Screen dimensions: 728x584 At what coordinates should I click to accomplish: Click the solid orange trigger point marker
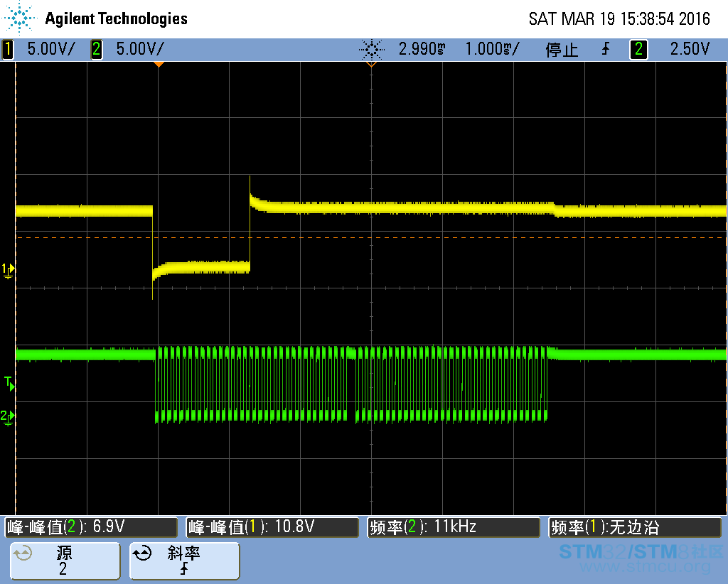(x=159, y=65)
